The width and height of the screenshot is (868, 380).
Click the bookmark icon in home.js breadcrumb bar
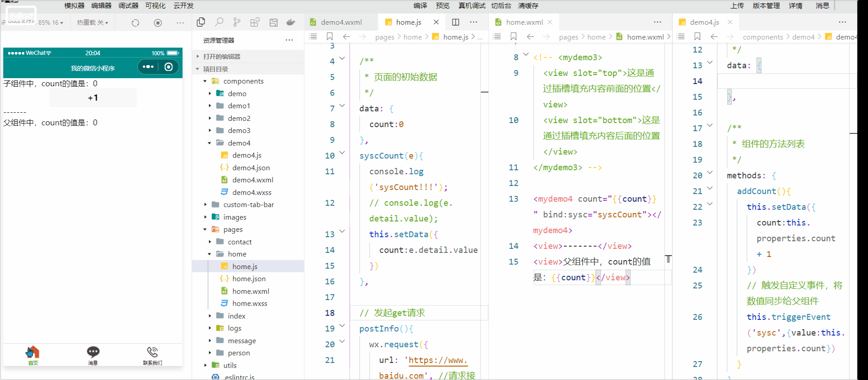[x=330, y=36]
